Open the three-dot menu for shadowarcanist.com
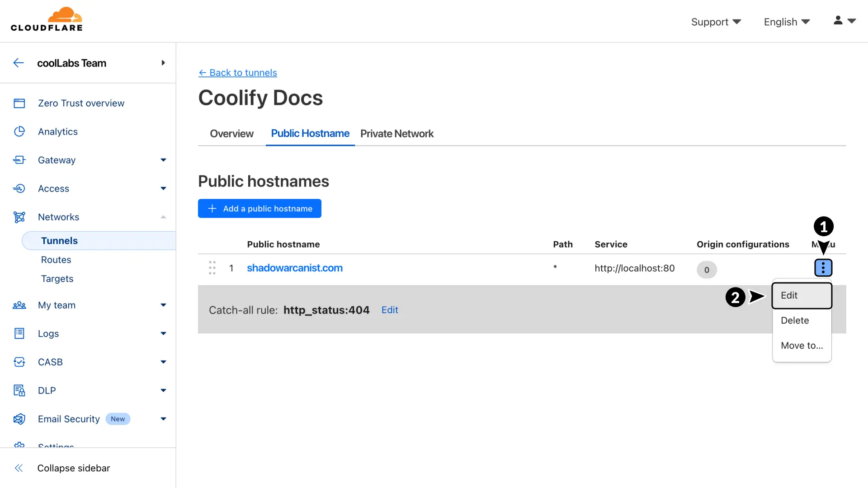Viewport: 868px width, 488px height. point(823,268)
